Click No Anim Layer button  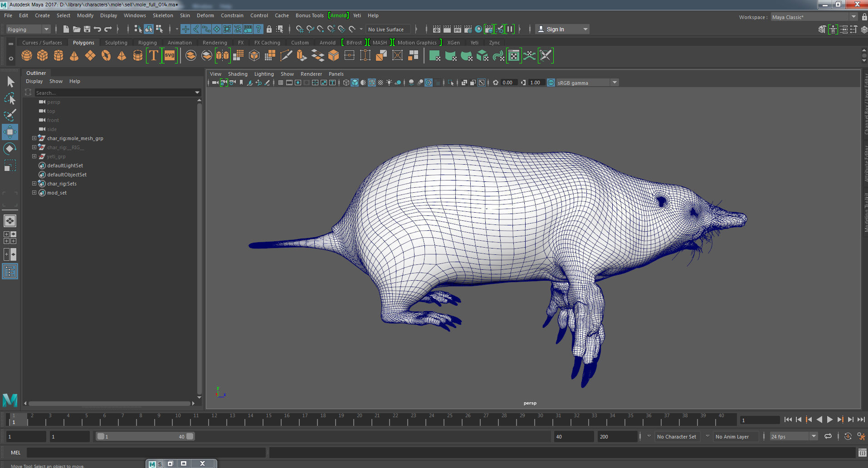tap(736, 436)
